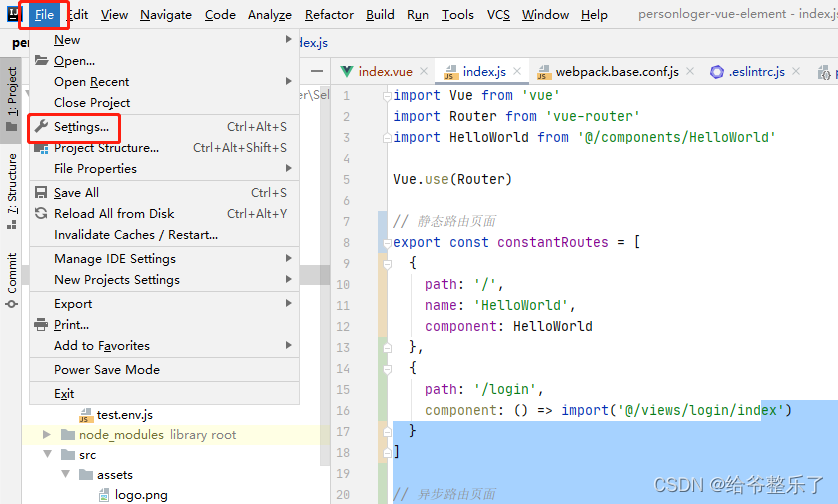
Task: Collapse the src folder
Action: coord(48,454)
